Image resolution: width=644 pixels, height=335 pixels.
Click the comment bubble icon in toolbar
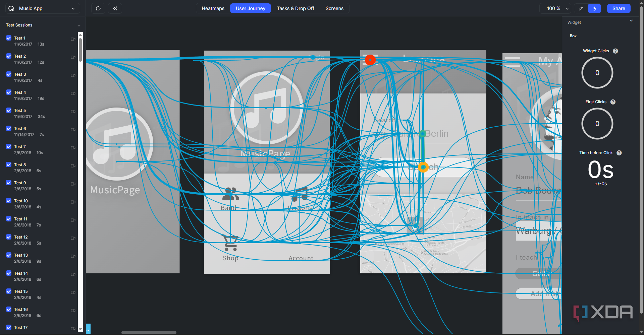point(98,8)
